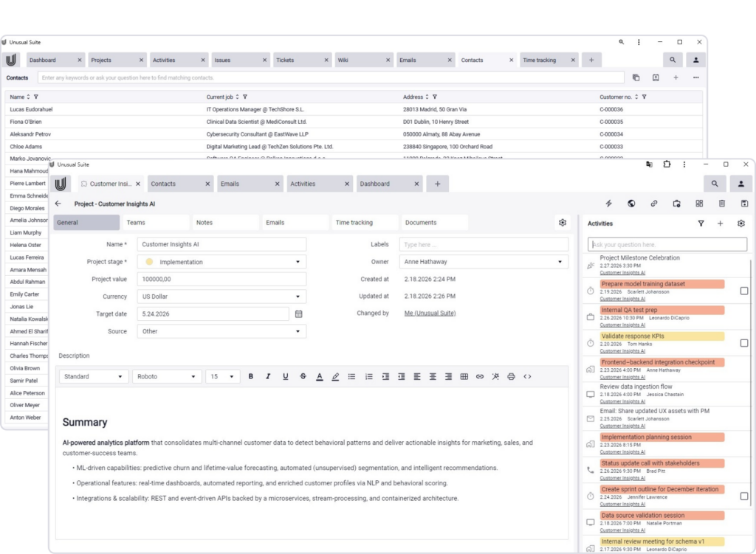The height and width of the screenshot is (554, 756).
Task: Open the code view with the </> icon
Action: click(526, 376)
